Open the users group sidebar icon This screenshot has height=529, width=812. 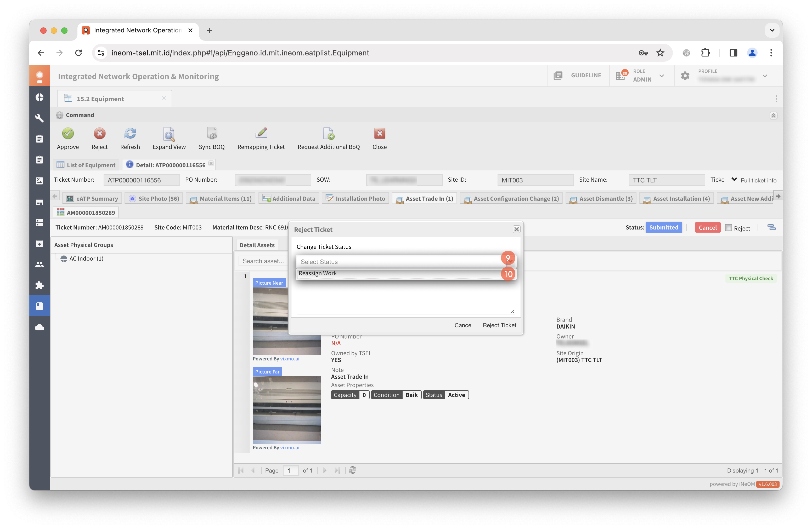pos(40,264)
